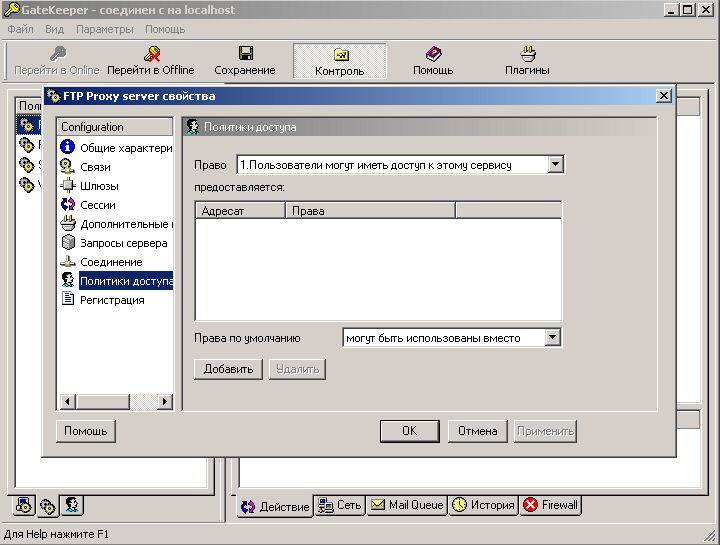Select Дополнительные item in Configuration list
The height and width of the screenshot is (545, 720).
pyautogui.click(x=116, y=224)
